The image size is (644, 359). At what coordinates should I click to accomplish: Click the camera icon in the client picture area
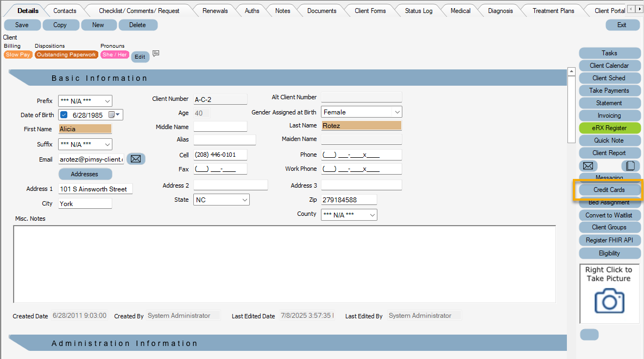(609, 302)
